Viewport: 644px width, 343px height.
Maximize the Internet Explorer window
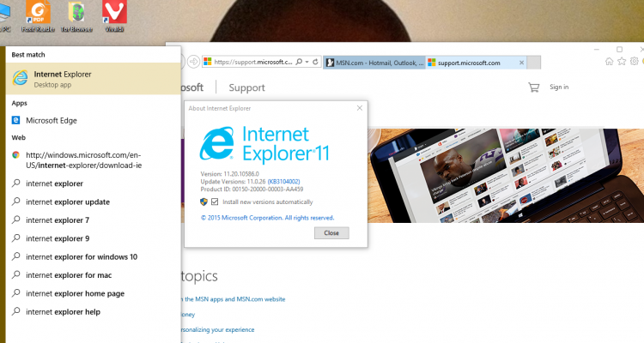click(x=619, y=49)
